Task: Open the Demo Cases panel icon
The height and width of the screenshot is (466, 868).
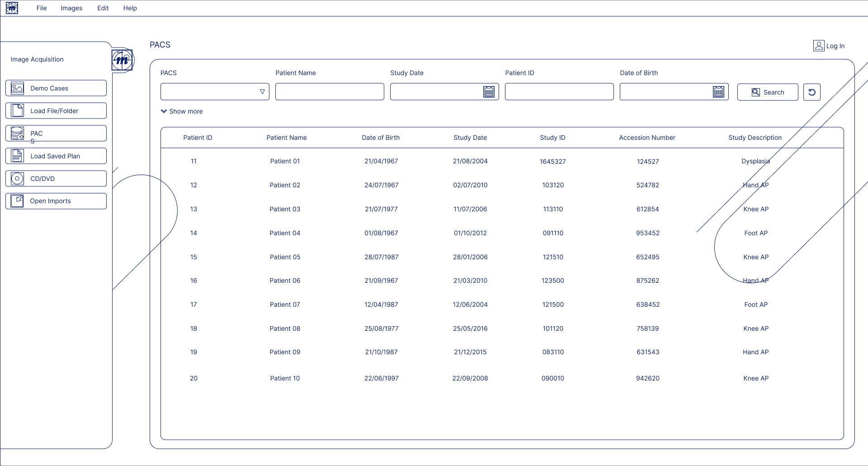Action: (x=17, y=88)
